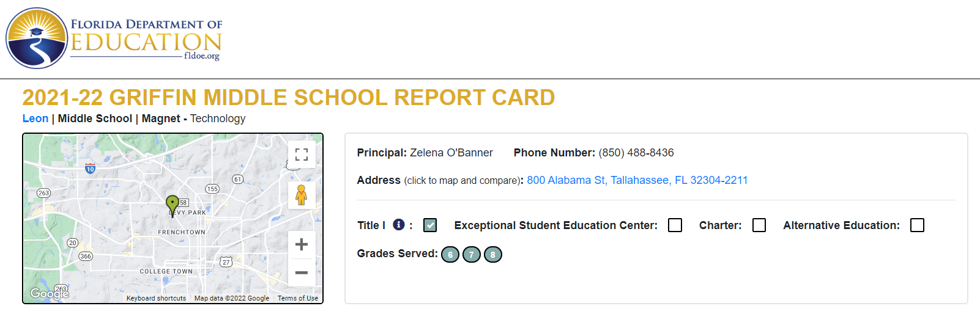Click the Street View pegman icon
980x314 pixels.
(x=302, y=195)
